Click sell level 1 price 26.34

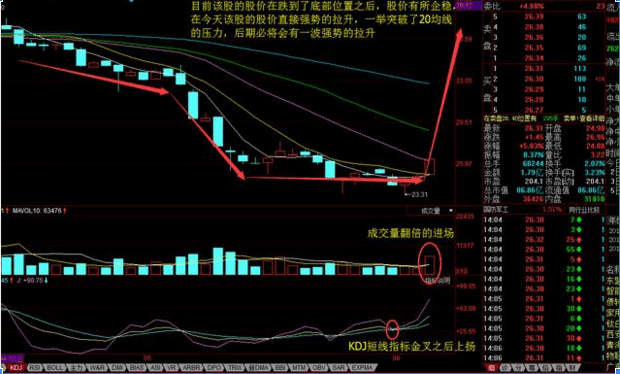point(534,58)
